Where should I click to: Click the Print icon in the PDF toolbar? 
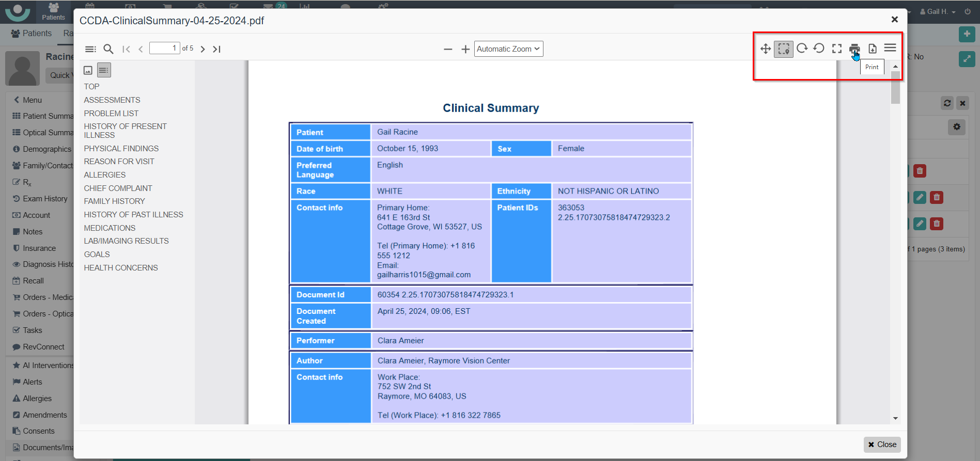click(x=854, y=49)
